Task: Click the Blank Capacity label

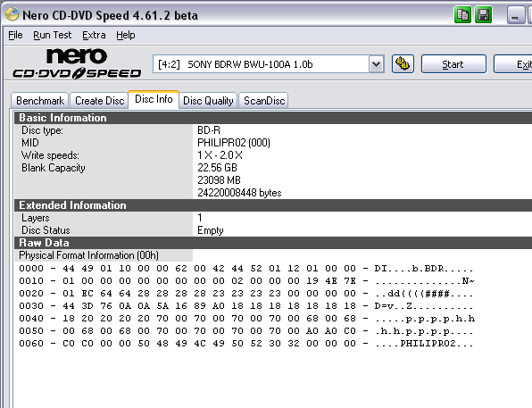Action: point(54,168)
